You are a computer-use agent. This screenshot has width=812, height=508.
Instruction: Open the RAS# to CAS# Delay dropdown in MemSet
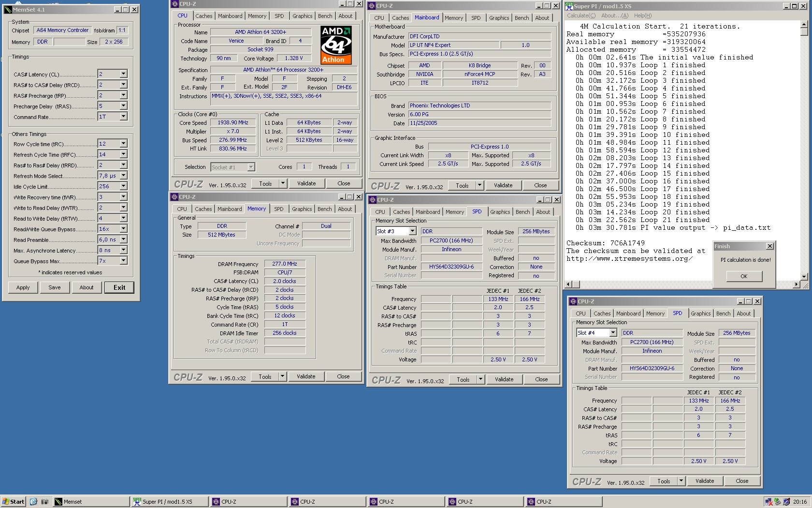(123, 85)
